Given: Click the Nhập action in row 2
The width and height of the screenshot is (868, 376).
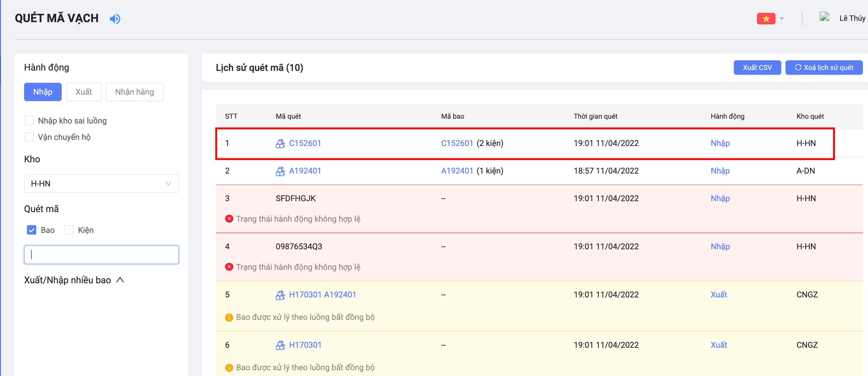Looking at the screenshot, I should [720, 171].
